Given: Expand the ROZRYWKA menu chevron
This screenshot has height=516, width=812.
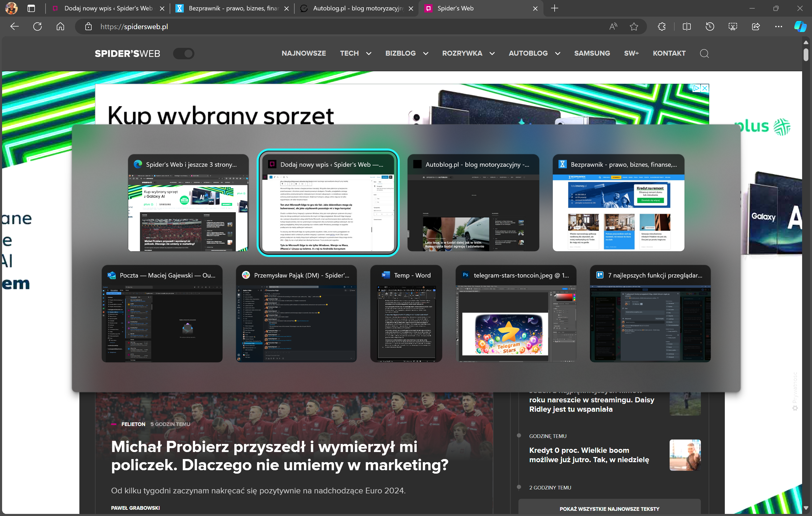Looking at the screenshot, I should (492, 53).
